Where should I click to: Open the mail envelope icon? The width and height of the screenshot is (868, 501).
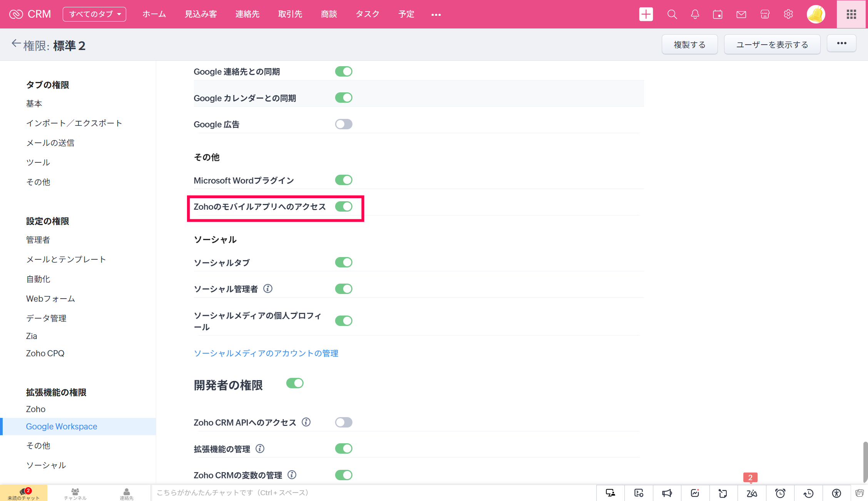(741, 14)
